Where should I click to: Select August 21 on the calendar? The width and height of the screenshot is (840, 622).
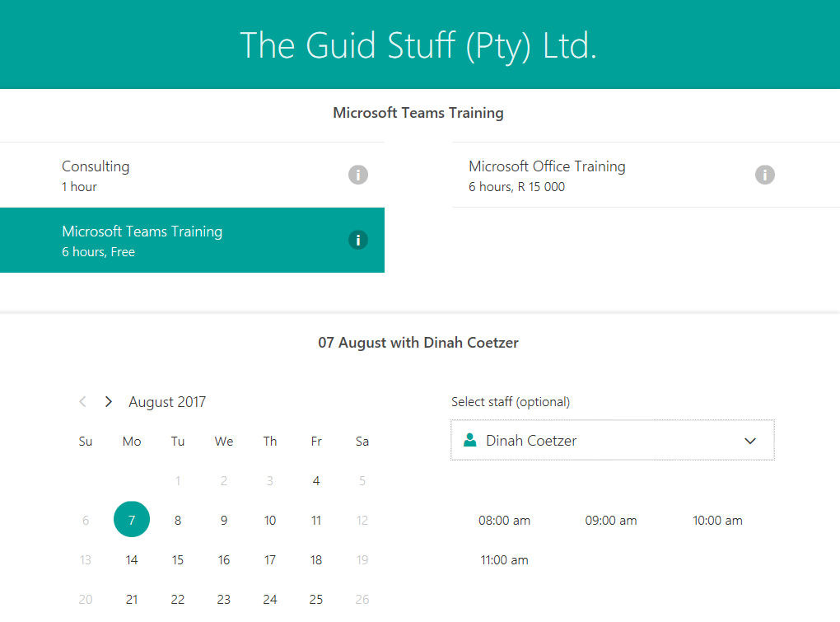tap(132, 600)
